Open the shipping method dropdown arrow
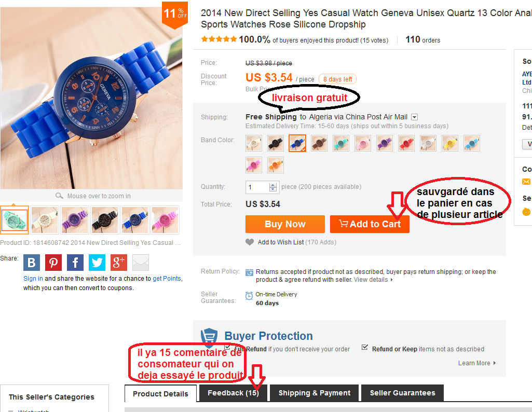 (414, 117)
